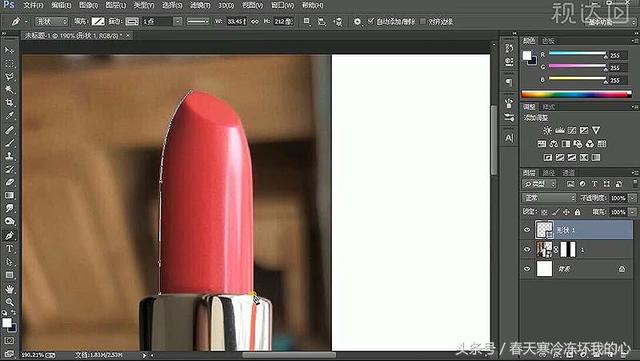Select the Rectangular Marquee tool
This screenshot has height=361, width=640.
click(x=9, y=64)
